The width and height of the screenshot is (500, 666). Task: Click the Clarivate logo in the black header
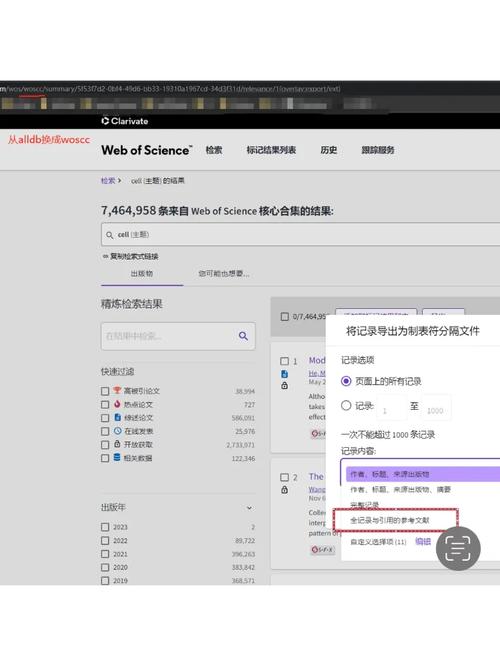click(x=124, y=121)
